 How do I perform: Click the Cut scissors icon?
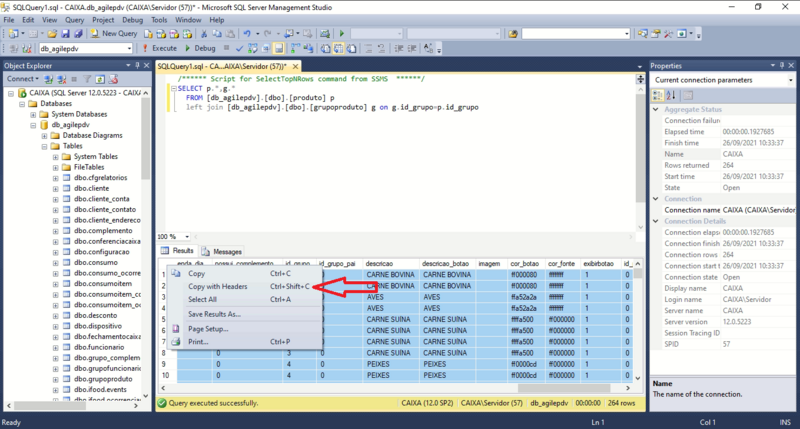(x=204, y=34)
